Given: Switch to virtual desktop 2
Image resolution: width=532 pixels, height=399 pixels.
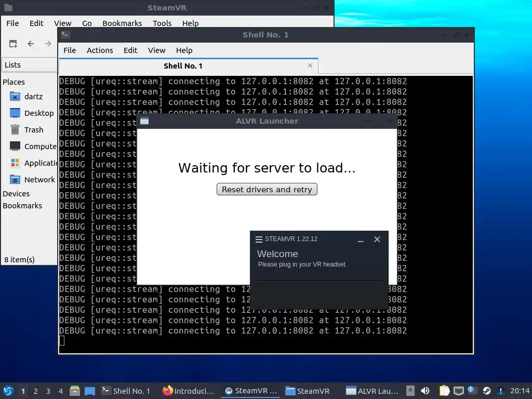Looking at the screenshot, I should 36,391.
